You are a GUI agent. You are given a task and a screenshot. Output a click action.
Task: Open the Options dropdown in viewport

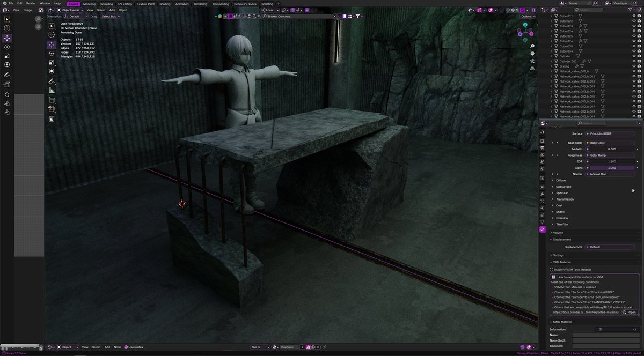coord(528,17)
